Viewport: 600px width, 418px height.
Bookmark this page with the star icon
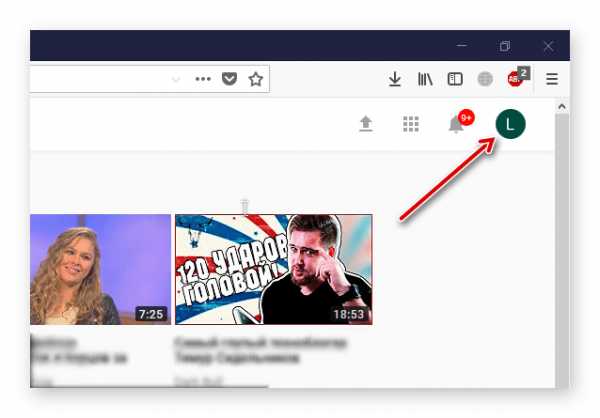[256, 79]
